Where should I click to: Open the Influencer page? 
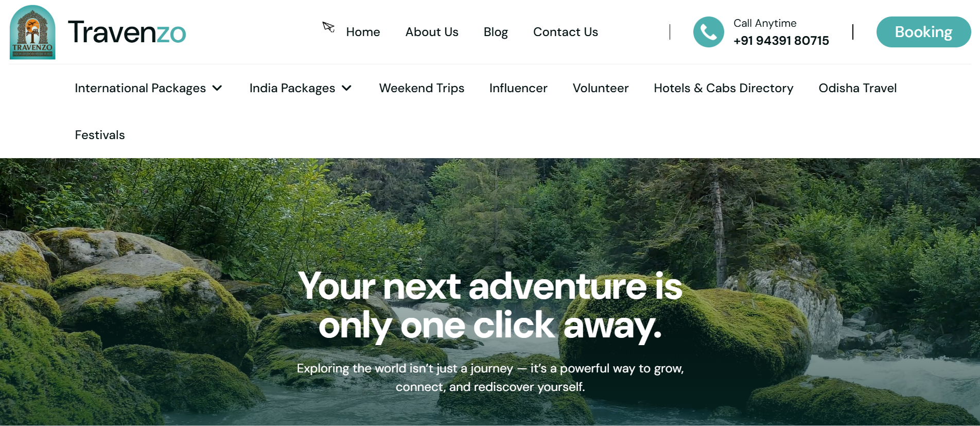coord(518,88)
